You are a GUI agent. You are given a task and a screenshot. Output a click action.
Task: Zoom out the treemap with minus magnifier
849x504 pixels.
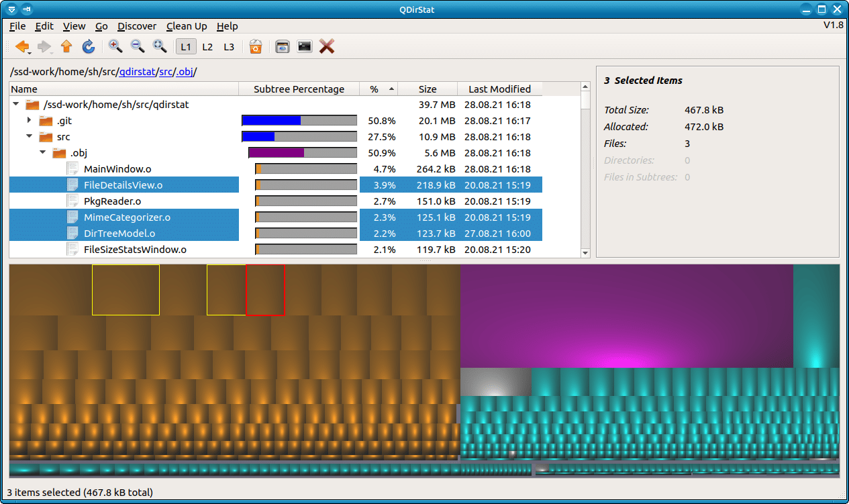(x=138, y=46)
